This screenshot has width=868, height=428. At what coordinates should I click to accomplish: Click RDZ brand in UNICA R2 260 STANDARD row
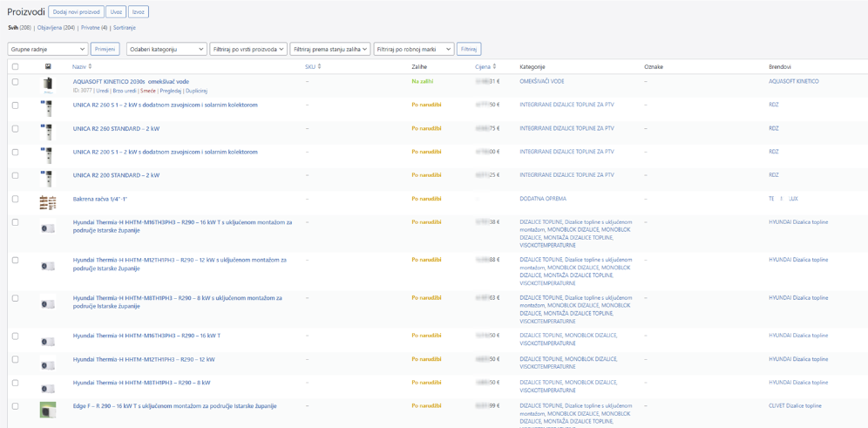[774, 128]
